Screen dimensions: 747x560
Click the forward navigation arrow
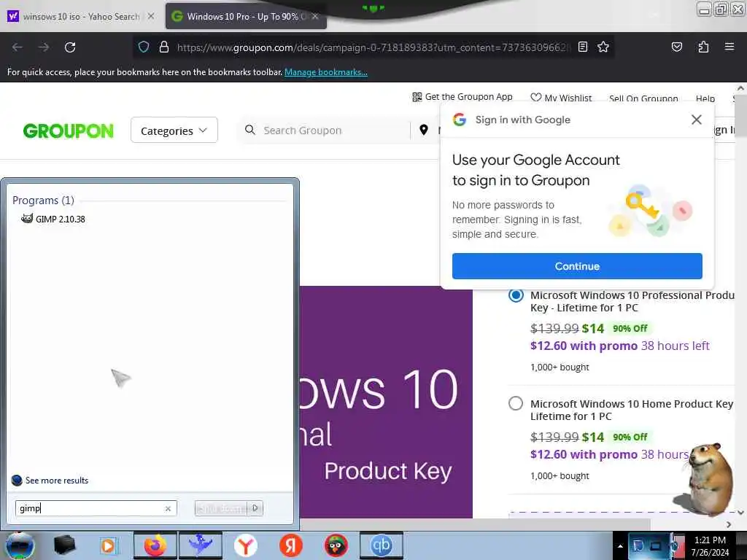[44, 47]
